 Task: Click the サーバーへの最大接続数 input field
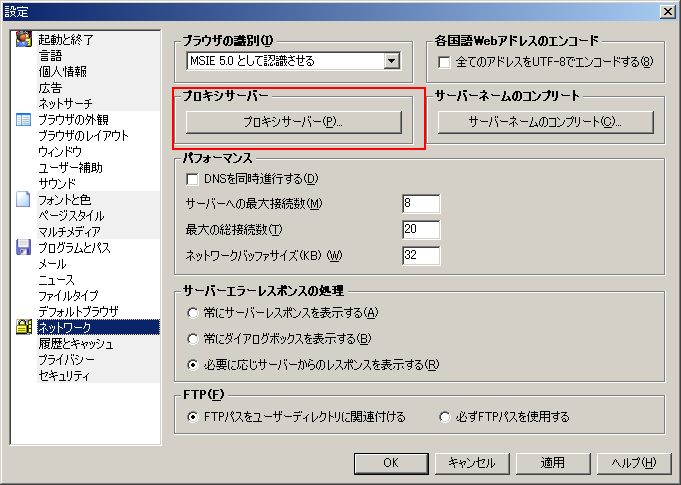[x=421, y=204]
